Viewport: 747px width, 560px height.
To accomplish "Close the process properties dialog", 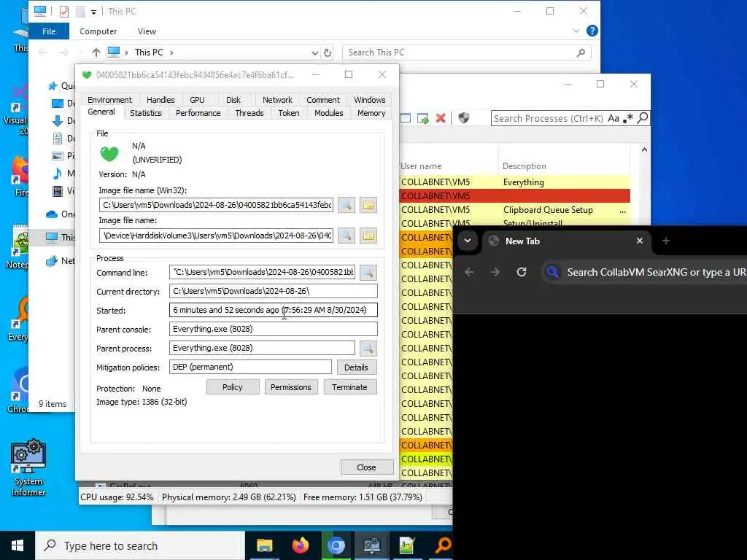I will [366, 467].
